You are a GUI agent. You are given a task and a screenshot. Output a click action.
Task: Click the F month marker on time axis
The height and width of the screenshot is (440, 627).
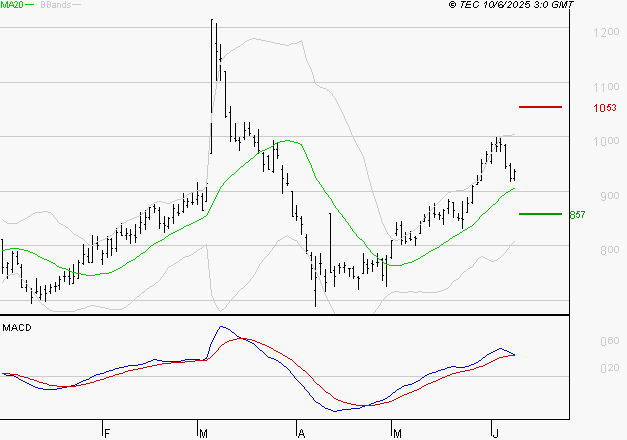click(x=107, y=434)
